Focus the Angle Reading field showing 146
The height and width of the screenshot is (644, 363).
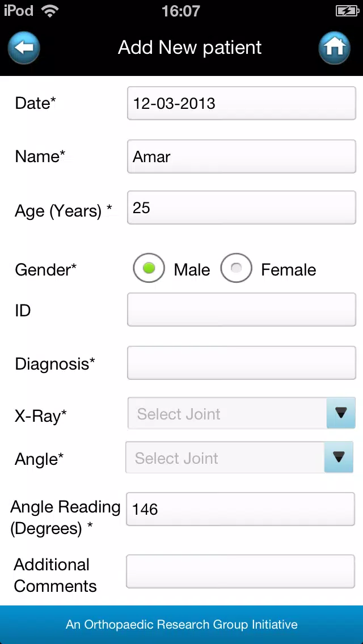pyautogui.click(x=240, y=509)
